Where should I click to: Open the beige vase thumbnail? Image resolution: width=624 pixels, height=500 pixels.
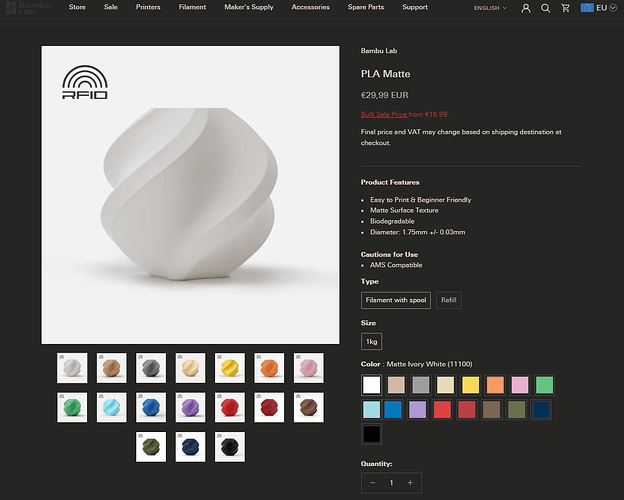190,368
